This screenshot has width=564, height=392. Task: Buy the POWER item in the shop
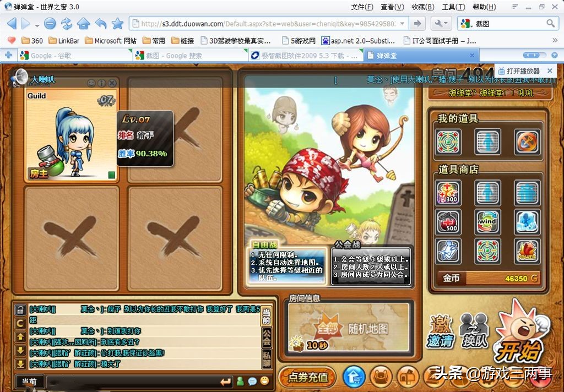click(527, 251)
